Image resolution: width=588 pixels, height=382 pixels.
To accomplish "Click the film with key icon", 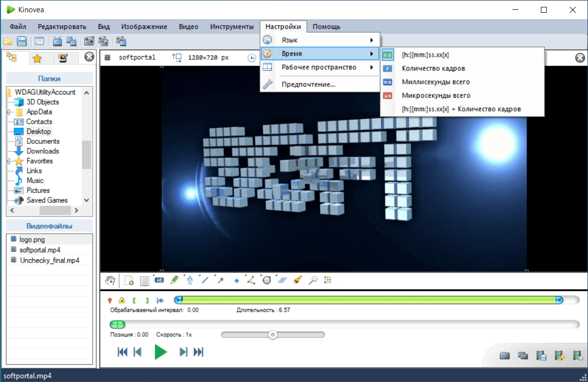I will pyautogui.click(x=559, y=355).
